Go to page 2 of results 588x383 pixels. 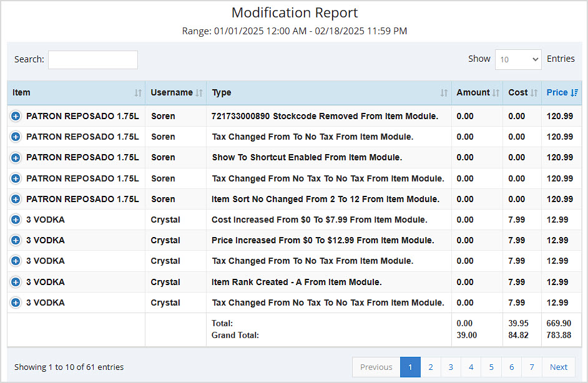pyautogui.click(x=431, y=367)
